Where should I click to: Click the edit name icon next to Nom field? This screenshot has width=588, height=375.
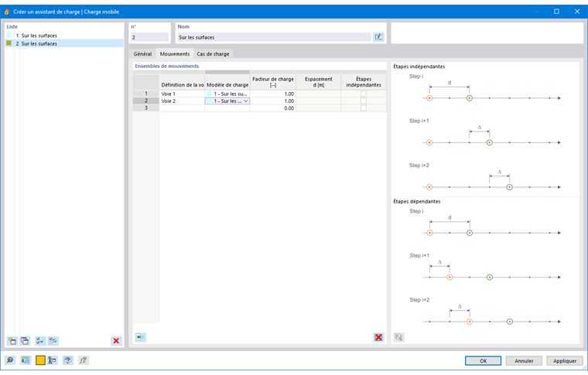[378, 37]
